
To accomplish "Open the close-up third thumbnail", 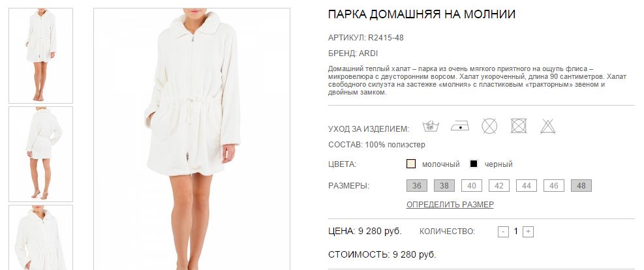I will (x=40, y=237).
